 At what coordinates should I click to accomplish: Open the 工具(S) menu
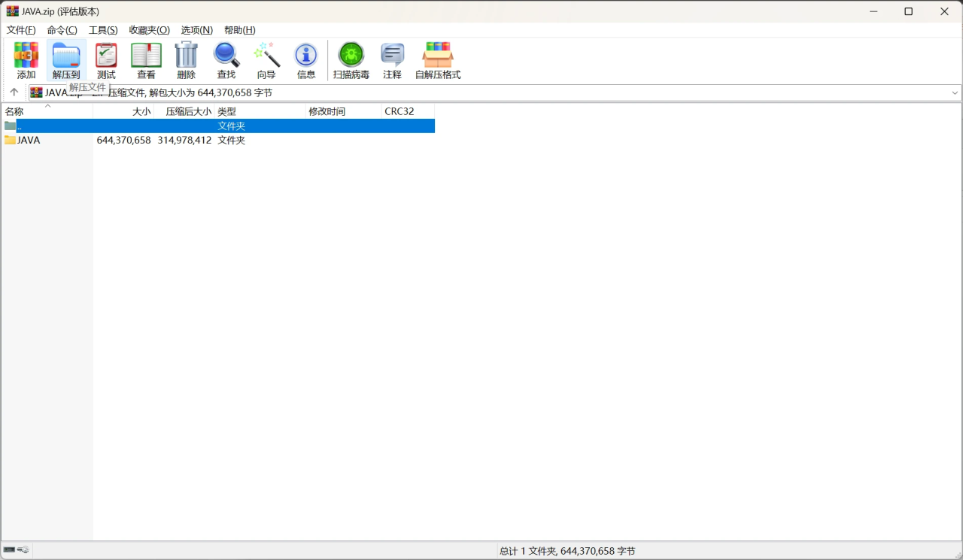103,30
